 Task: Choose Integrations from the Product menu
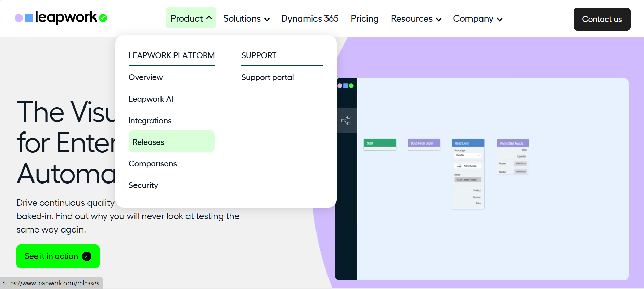[x=150, y=121]
